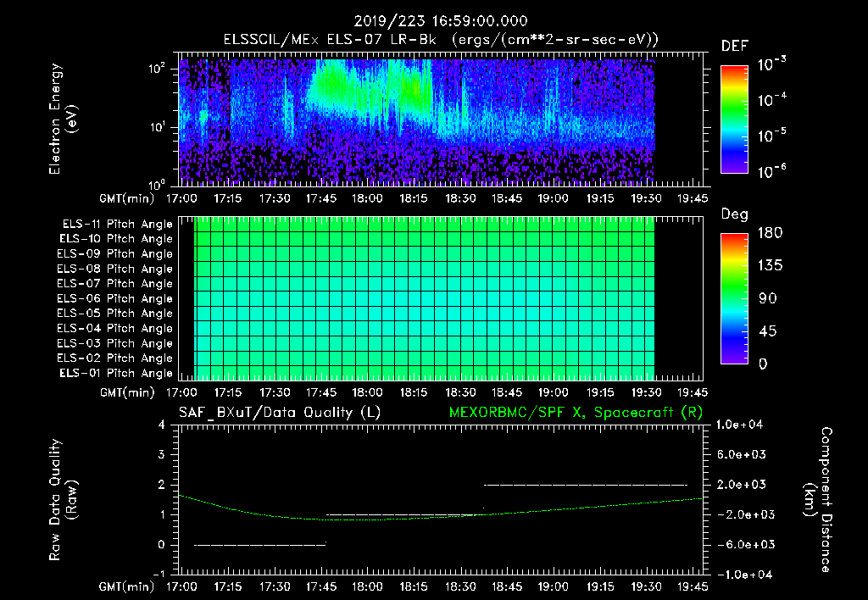Select the ELS-02 Pitch Angle row label
Viewport: 868px width, 600px height.
tap(115, 358)
